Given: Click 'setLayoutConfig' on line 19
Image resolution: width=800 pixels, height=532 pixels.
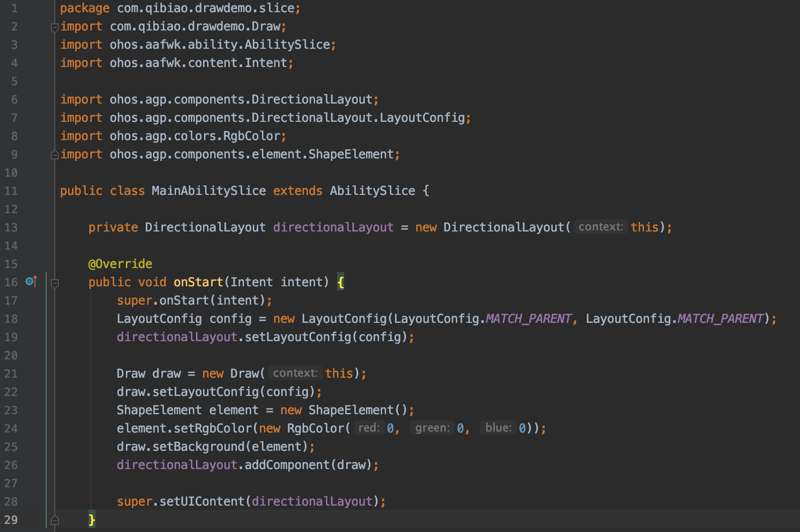Looking at the screenshot, I should (298, 337).
